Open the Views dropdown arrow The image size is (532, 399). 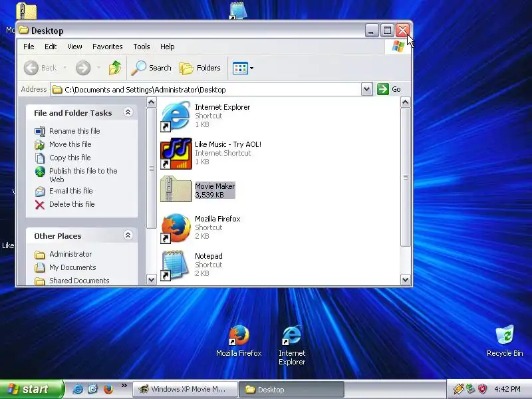coord(252,68)
